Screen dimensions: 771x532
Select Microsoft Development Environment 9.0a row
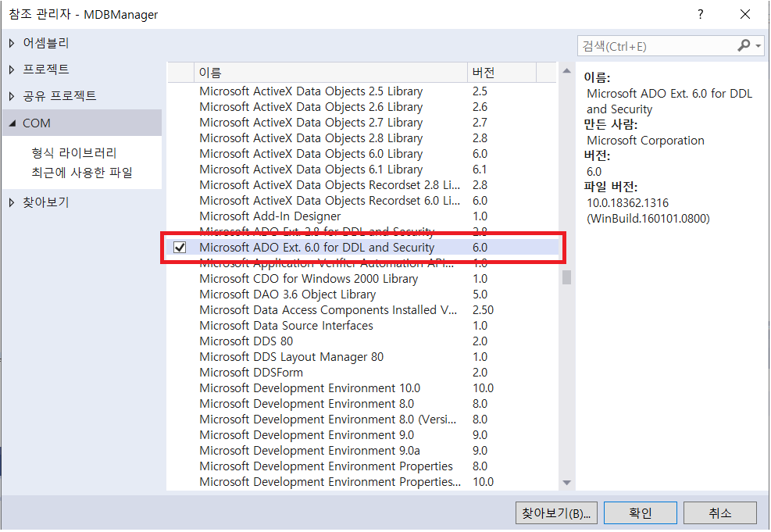tap(362, 451)
